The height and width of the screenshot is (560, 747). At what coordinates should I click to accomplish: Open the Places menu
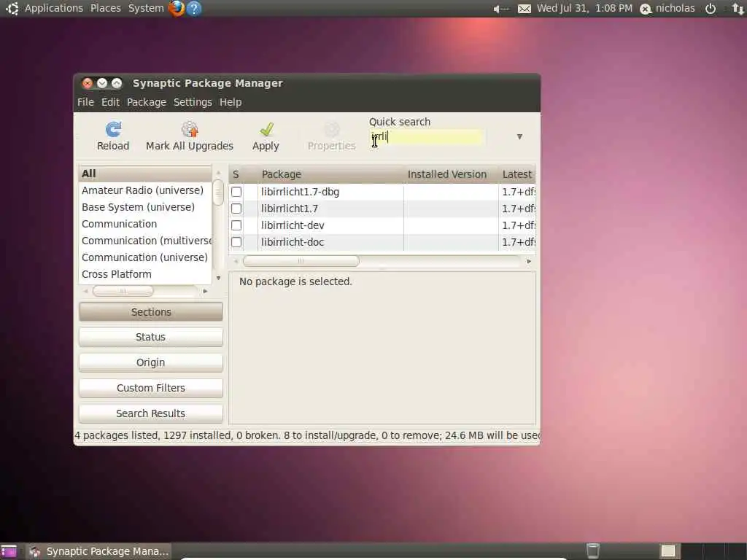pyautogui.click(x=106, y=8)
